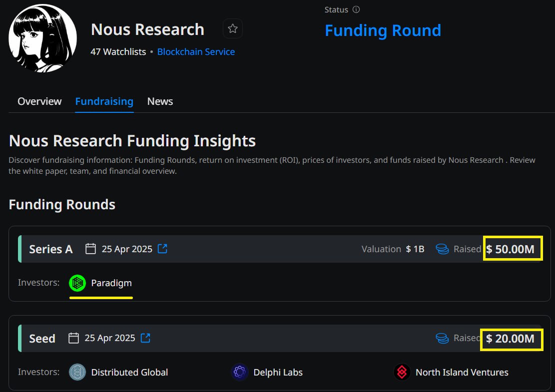The width and height of the screenshot is (555, 392).
Task: Select the Fundraising tab
Action: coord(104,101)
